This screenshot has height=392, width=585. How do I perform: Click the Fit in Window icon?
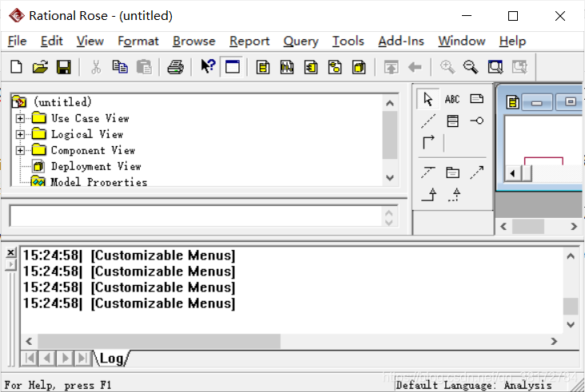coord(495,67)
